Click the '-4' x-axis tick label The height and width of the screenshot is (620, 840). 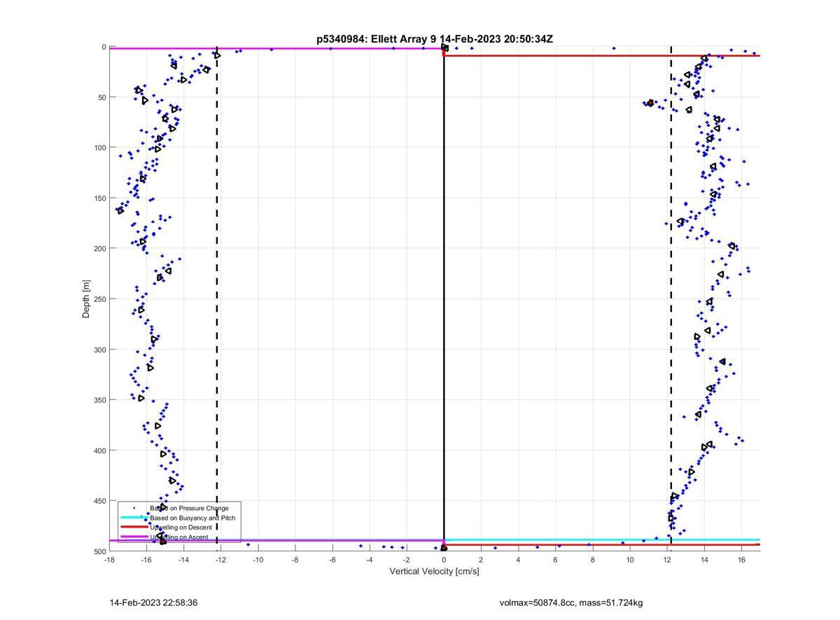pyautogui.click(x=369, y=560)
